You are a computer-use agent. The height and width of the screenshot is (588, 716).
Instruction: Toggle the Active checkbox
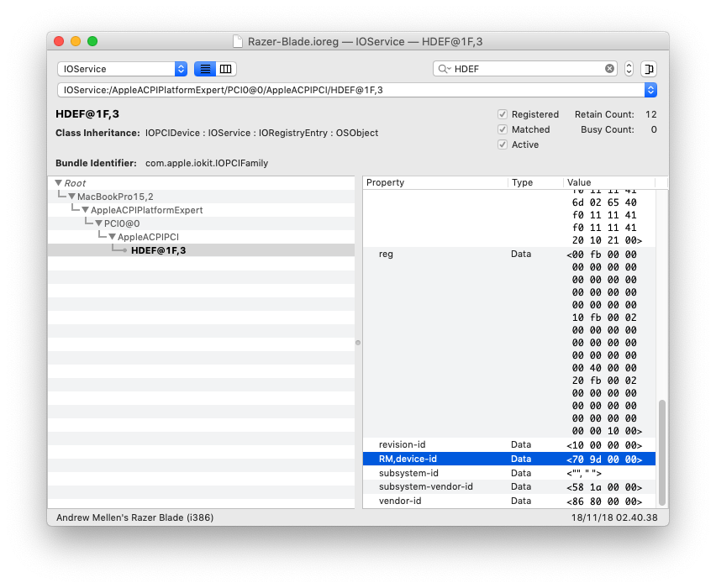pos(503,144)
